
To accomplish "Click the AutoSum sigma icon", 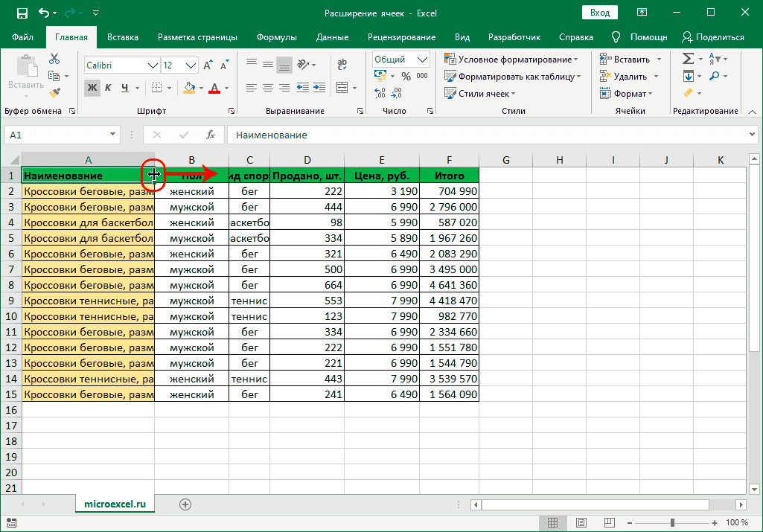I will tap(688, 59).
